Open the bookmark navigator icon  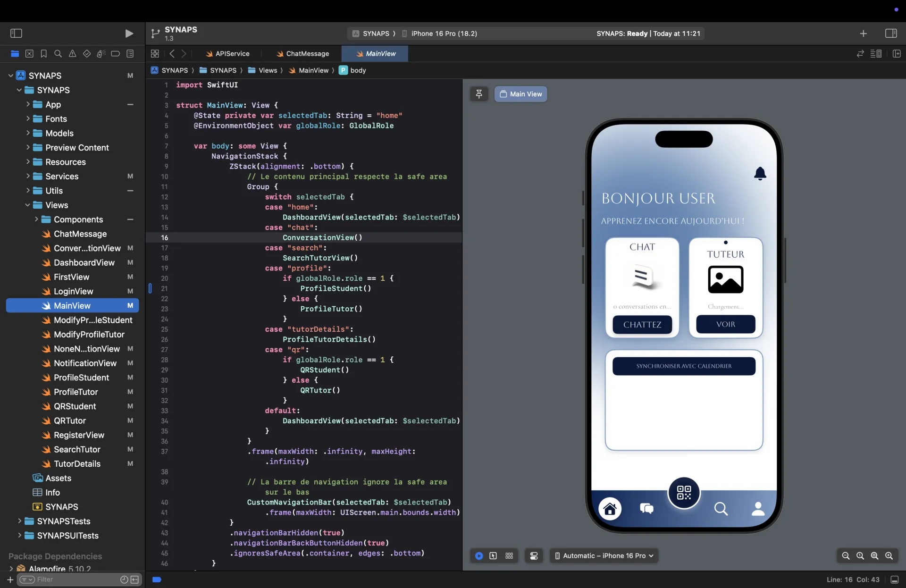pos(44,53)
